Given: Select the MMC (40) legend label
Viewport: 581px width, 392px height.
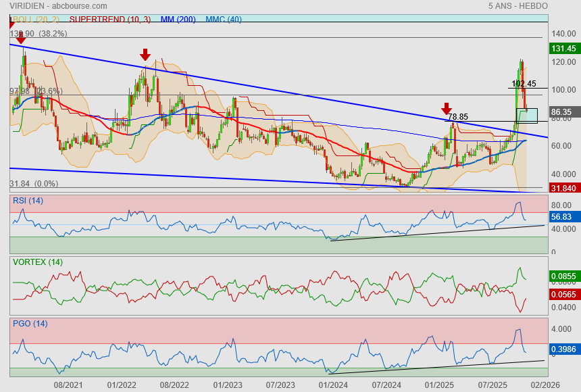Looking at the screenshot, I should pos(224,20).
